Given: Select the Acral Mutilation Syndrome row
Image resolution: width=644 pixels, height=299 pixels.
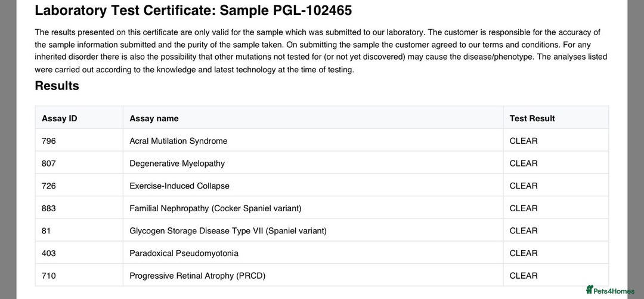Looking at the screenshot, I should (178, 141).
